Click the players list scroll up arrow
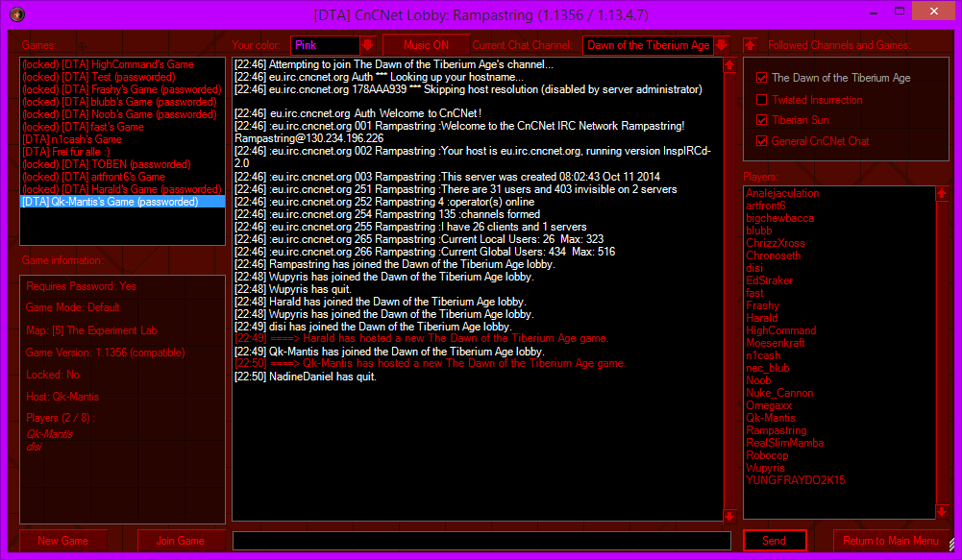The height and width of the screenshot is (560, 962). pos(942,194)
